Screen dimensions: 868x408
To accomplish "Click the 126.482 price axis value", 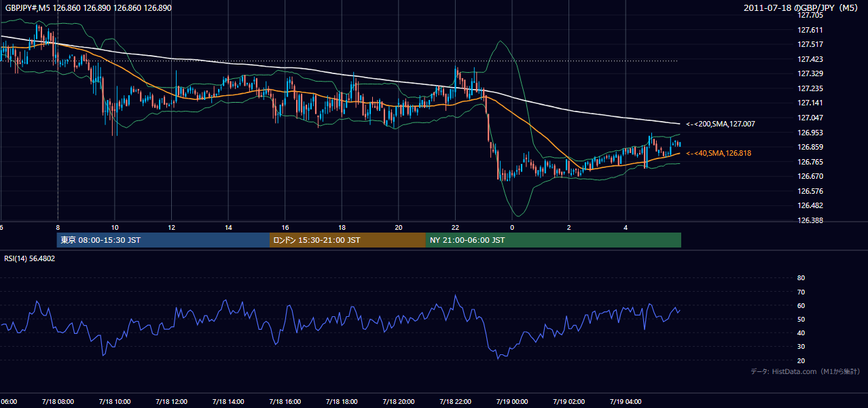I will pyautogui.click(x=810, y=205).
